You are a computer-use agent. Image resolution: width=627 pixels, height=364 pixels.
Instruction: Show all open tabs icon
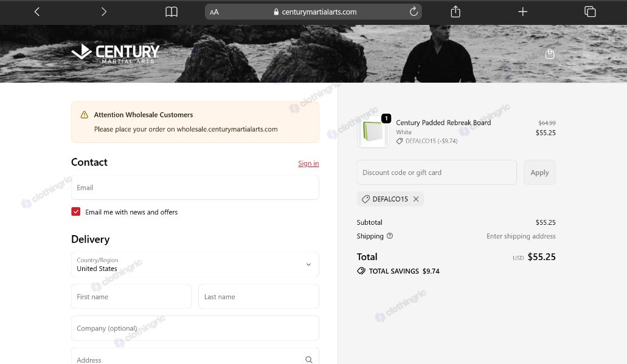pyautogui.click(x=590, y=12)
